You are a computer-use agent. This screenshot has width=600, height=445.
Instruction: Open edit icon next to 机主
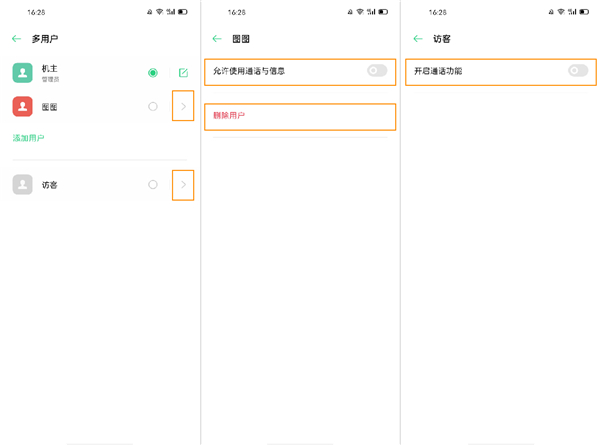[x=183, y=73]
